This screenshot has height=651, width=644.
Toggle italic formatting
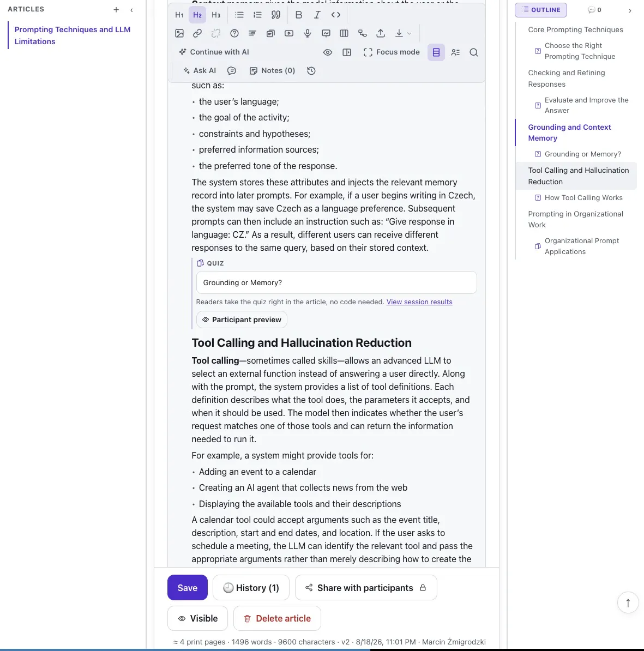click(x=317, y=15)
